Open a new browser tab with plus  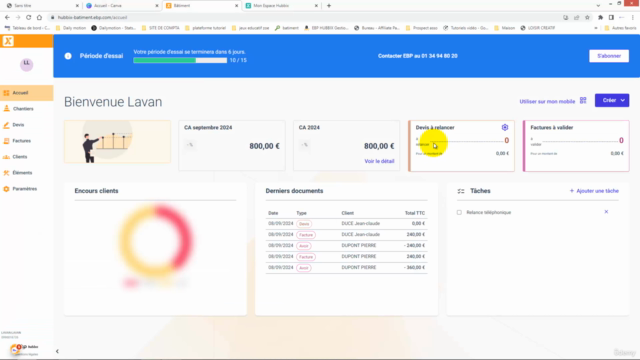[329, 6]
